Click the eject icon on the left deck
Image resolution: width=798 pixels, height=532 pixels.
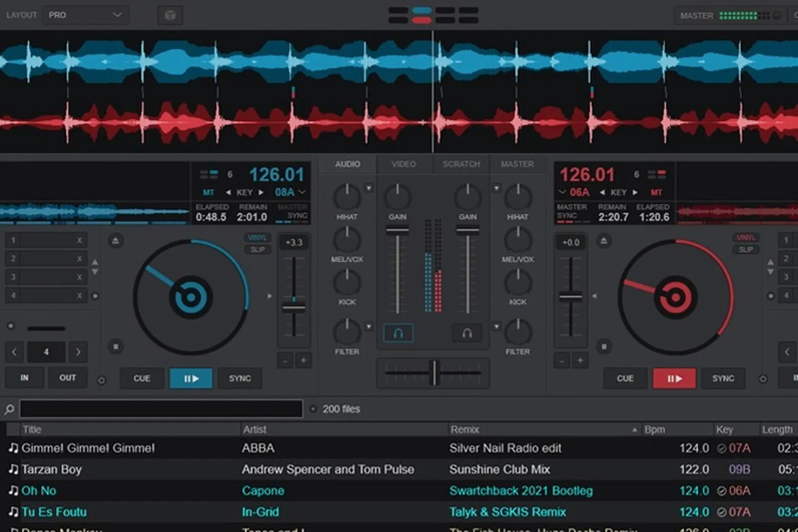coord(115,240)
